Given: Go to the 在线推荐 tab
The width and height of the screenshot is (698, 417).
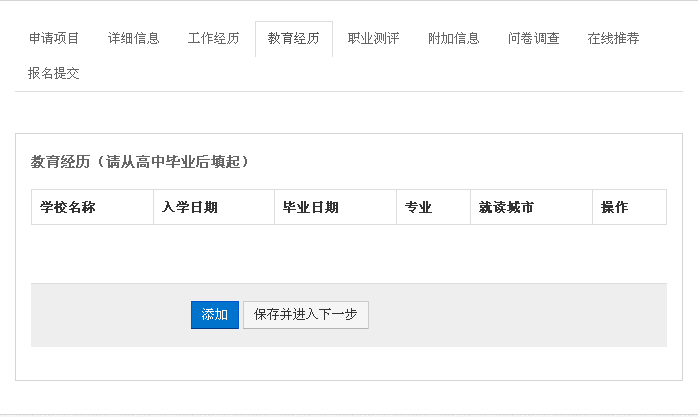Looking at the screenshot, I should (x=613, y=39).
